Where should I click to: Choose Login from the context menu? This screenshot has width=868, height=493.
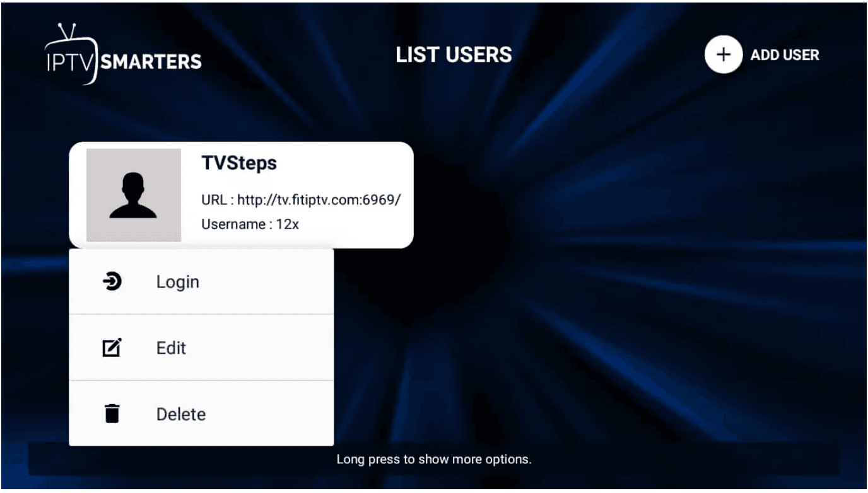click(177, 282)
